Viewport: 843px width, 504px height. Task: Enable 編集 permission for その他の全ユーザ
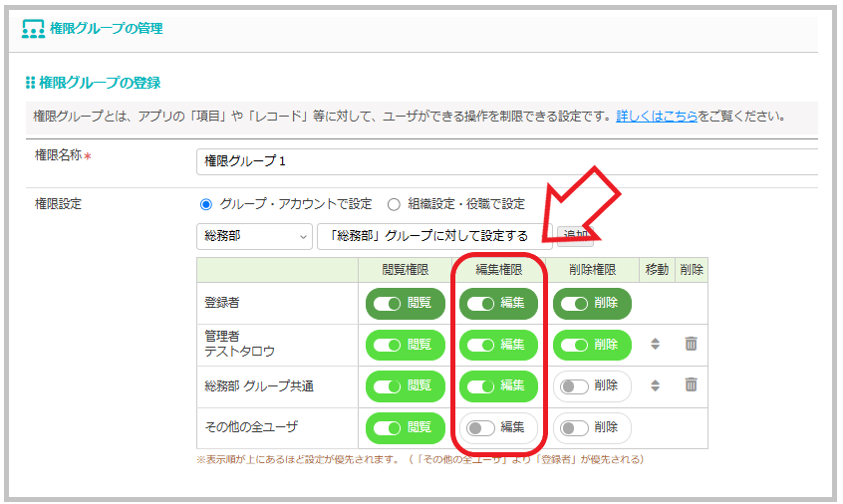(x=498, y=428)
